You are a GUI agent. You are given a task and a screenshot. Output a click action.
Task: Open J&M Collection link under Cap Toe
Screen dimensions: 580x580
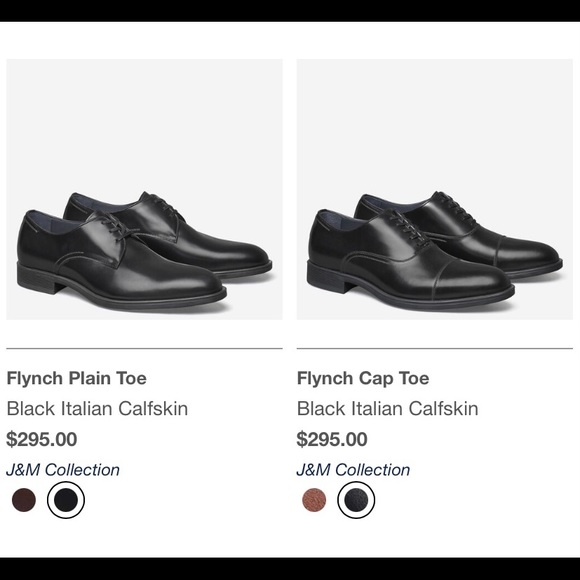coord(353,470)
